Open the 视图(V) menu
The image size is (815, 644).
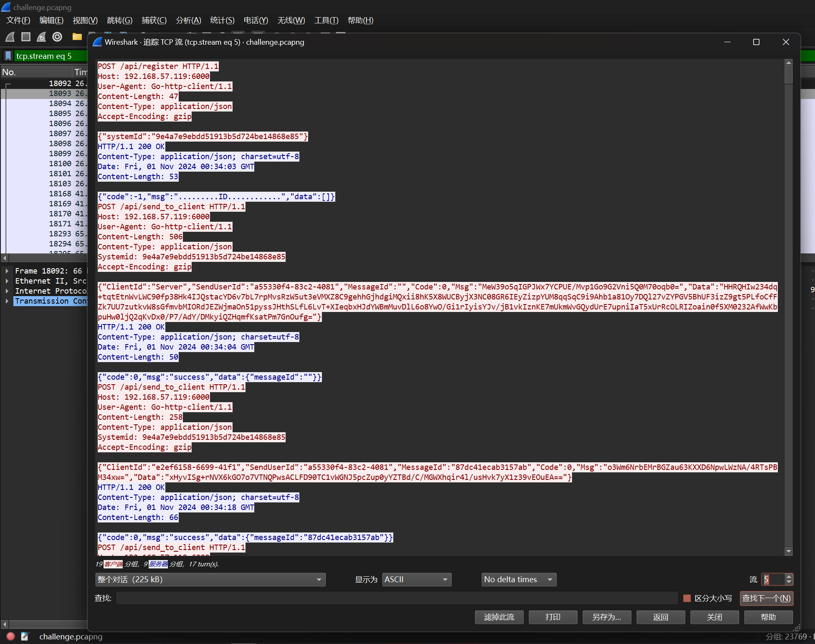click(85, 20)
